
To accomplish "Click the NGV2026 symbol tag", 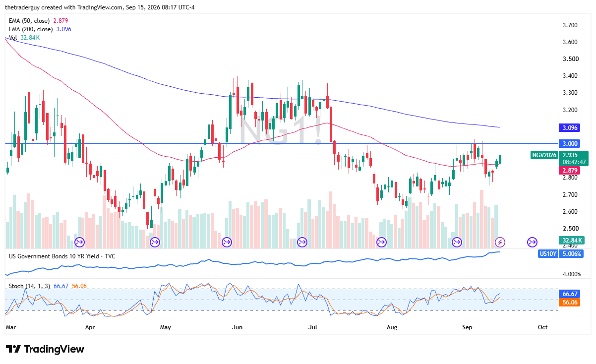I will [x=544, y=155].
